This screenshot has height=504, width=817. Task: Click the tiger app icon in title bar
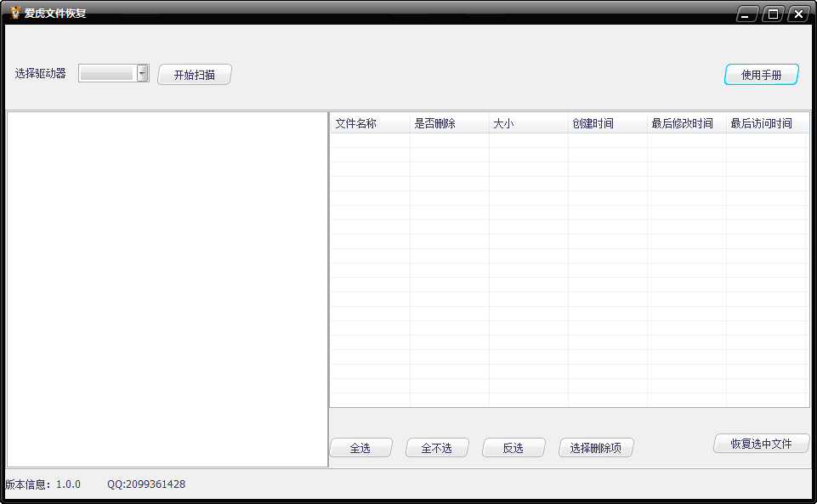14,13
